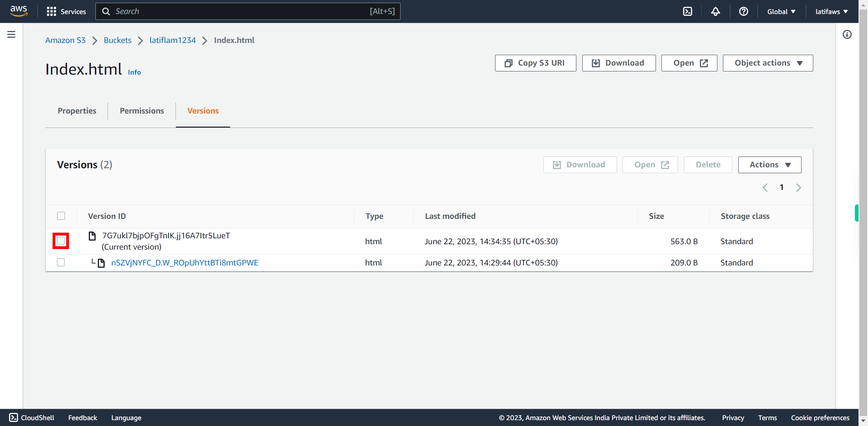
Task: Click the Size column header
Action: 656,216
